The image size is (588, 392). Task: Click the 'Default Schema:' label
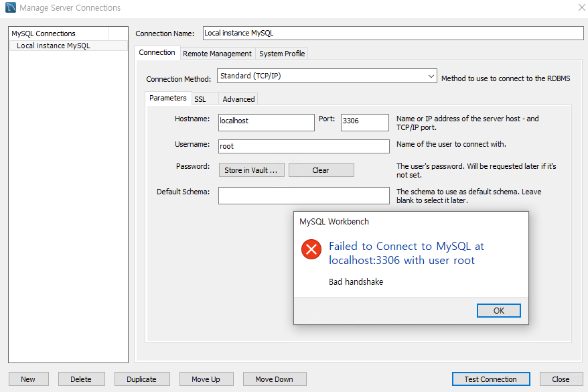pyautogui.click(x=183, y=192)
